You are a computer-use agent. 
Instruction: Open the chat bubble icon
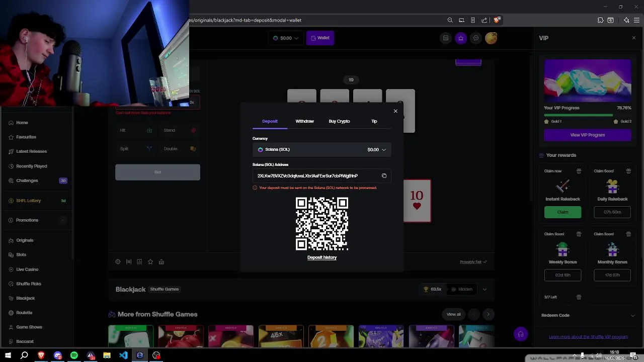[x=476, y=38]
